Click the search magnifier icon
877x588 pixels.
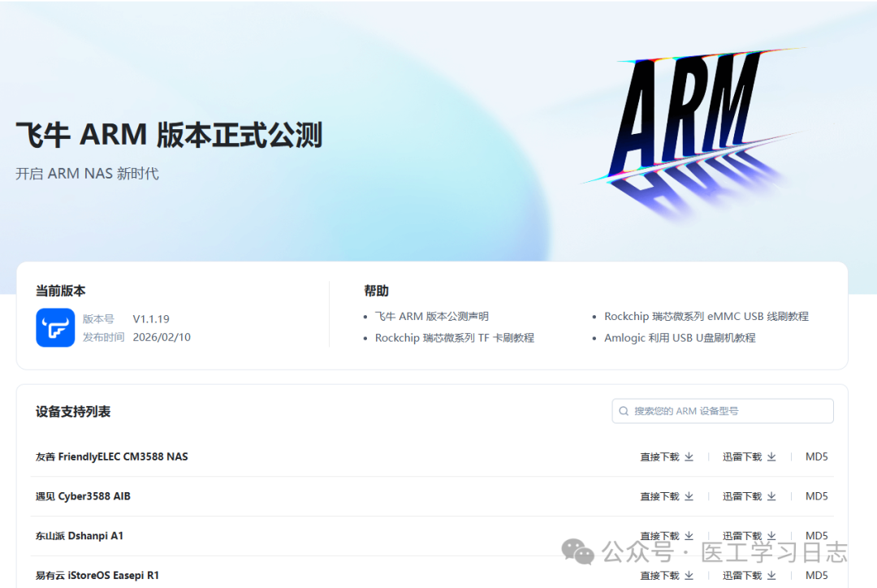coord(624,411)
